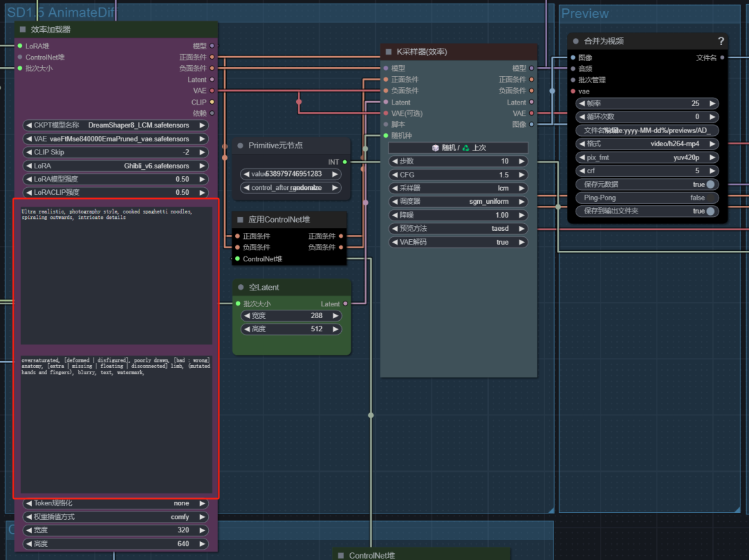
Task: Click the 随机 / 上次 seed button
Action: point(458,148)
